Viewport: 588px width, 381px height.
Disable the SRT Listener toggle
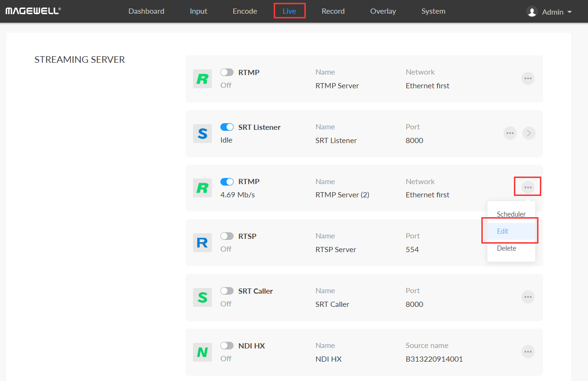227,127
